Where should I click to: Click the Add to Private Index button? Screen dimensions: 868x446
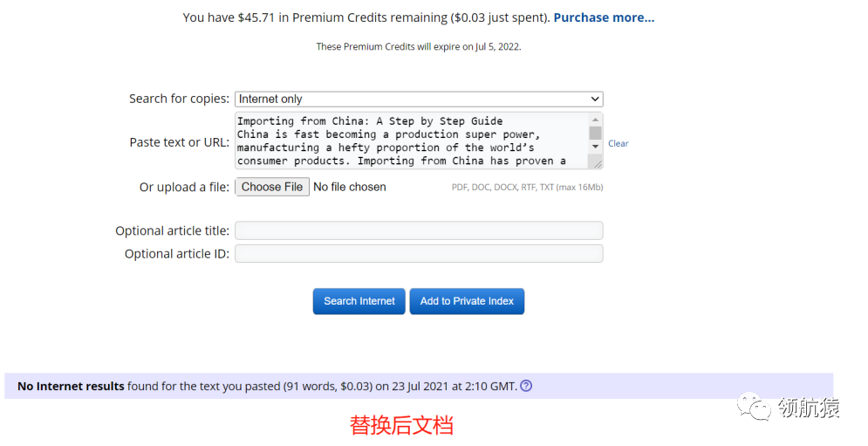[467, 301]
